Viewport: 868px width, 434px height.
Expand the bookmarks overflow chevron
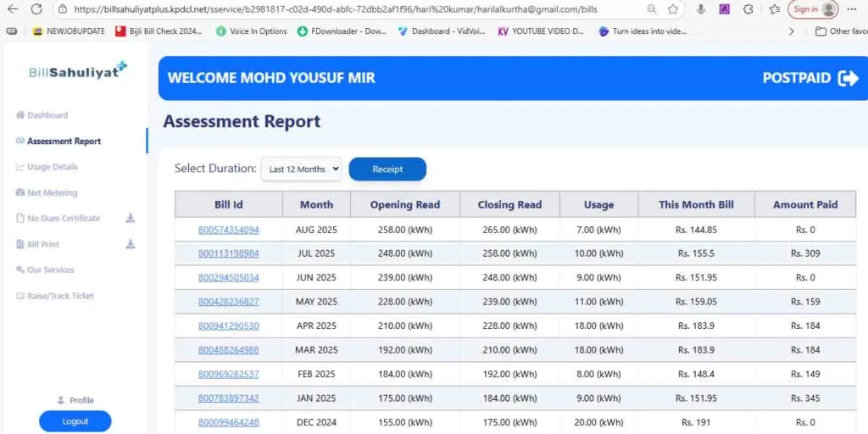coord(792,31)
